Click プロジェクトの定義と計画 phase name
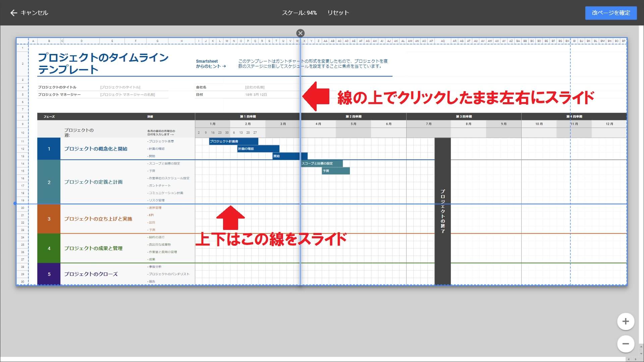The image size is (644, 362). [x=93, y=182]
